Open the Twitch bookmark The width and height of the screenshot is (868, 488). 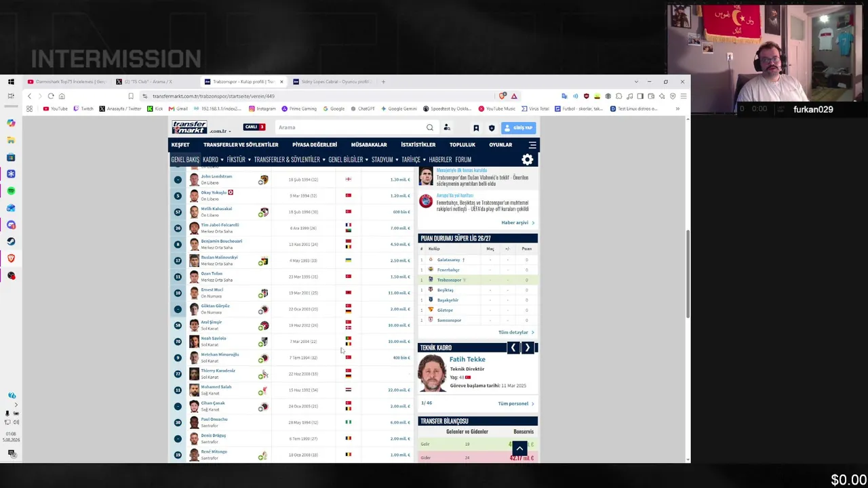tap(83, 108)
